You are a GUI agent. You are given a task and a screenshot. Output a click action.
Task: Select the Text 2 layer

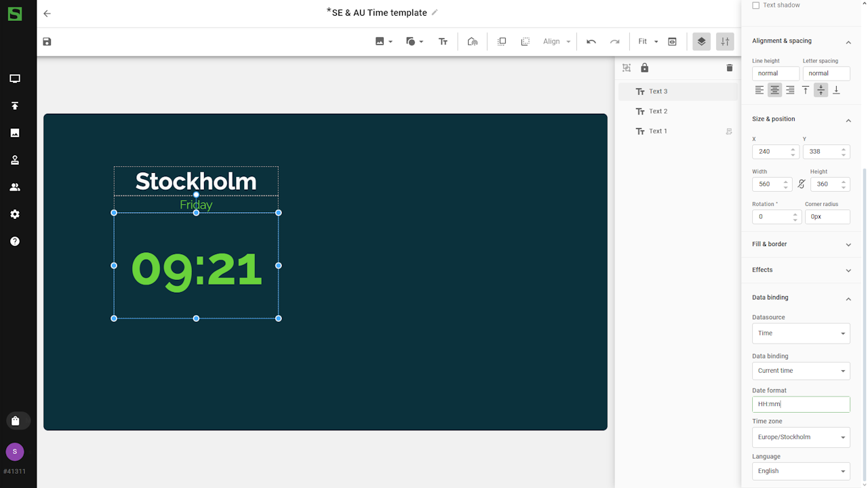(658, 111)
